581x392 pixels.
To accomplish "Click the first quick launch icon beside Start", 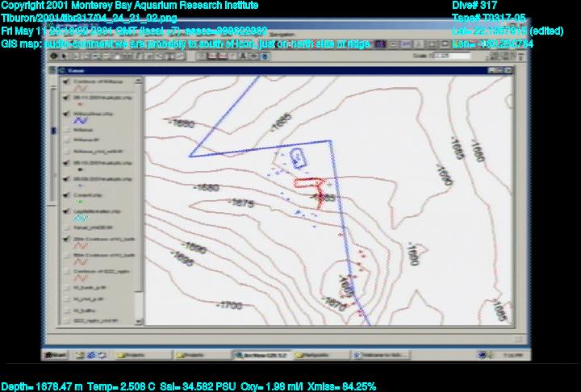I will [x=79, y=354].
